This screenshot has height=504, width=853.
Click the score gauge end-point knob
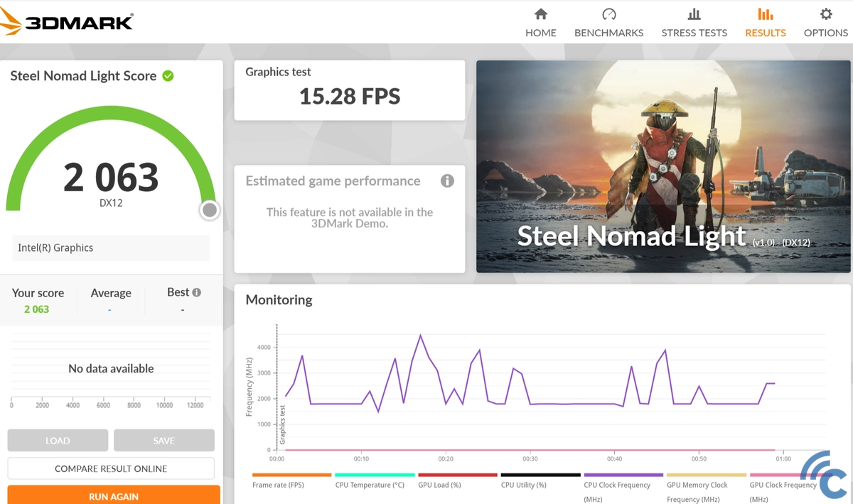point(210,210)
